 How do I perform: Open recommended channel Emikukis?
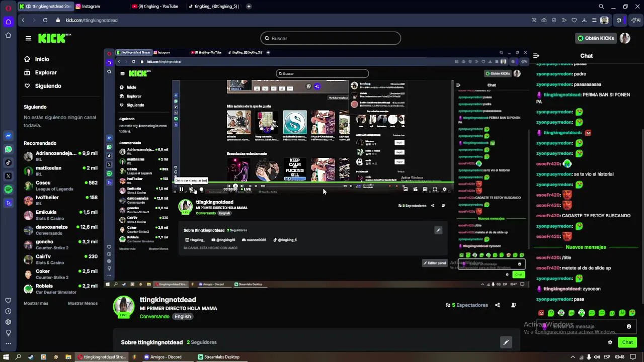pyautogui.click(x=61, y=215)
